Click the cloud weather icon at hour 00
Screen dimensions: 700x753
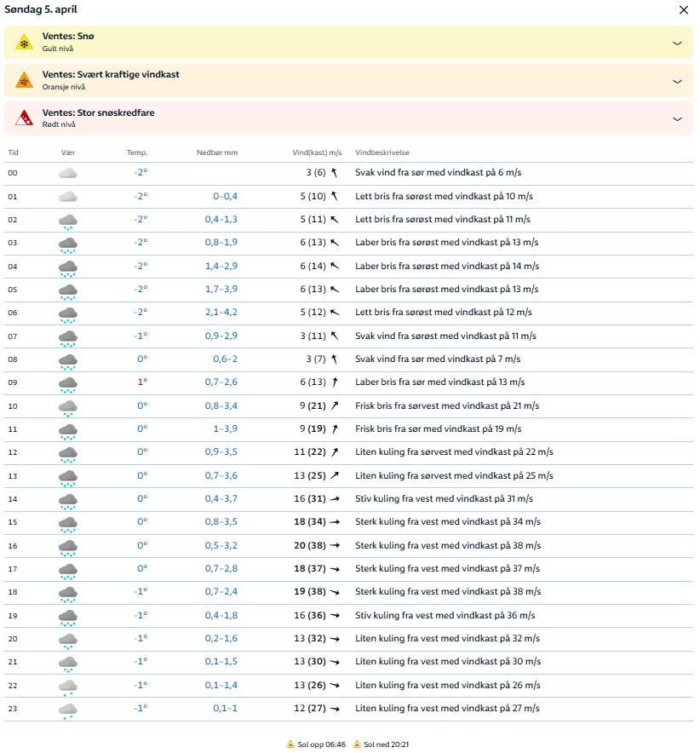68,173
